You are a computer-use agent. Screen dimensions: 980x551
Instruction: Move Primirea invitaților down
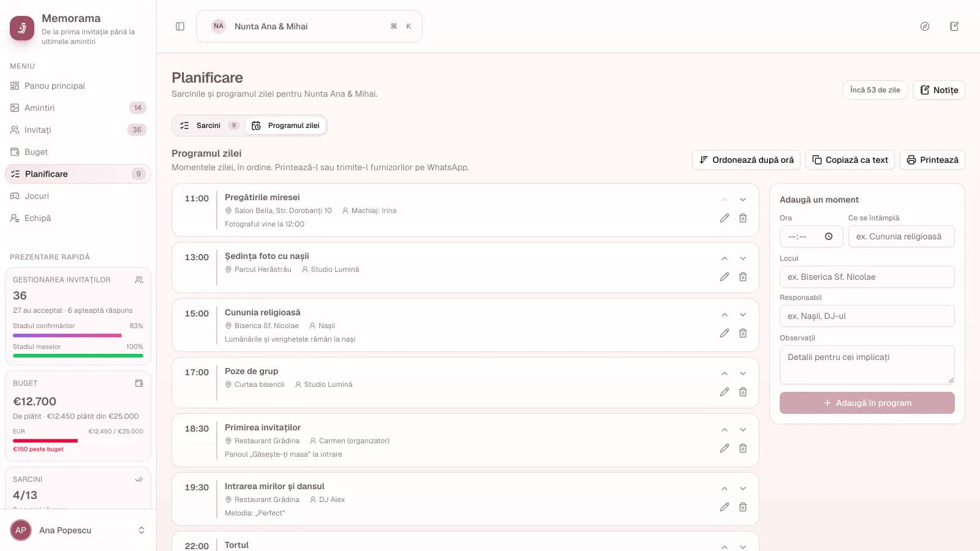(743, 430)
